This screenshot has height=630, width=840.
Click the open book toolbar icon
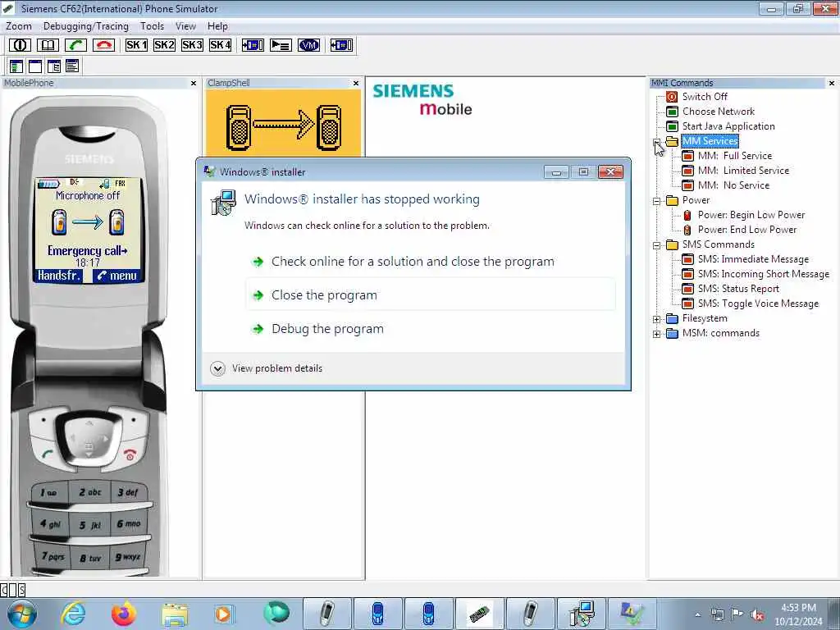48,45
